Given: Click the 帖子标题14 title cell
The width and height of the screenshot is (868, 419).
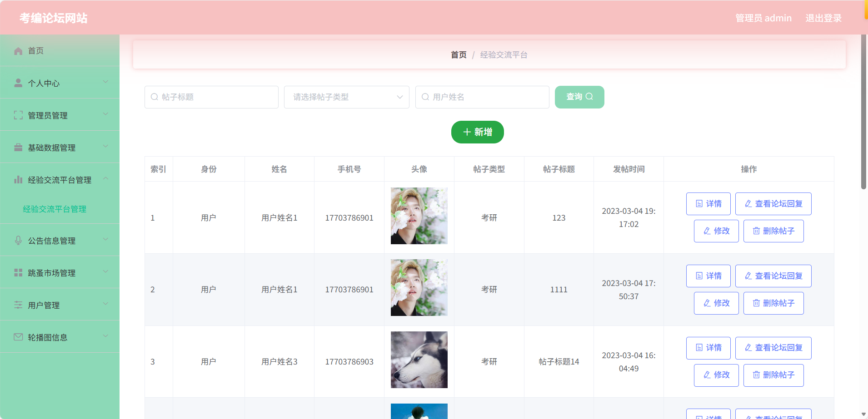Looking at the screenshot, I should [x=559, y=362].
